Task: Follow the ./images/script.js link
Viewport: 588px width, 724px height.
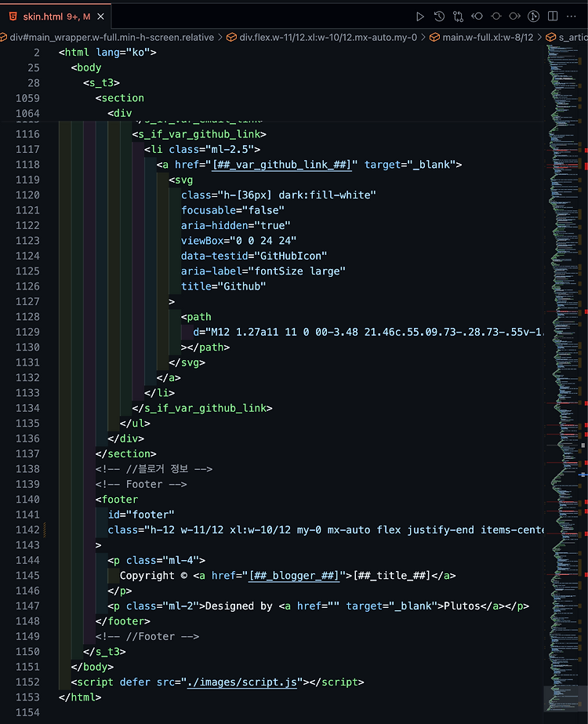Action: point(241,682)
